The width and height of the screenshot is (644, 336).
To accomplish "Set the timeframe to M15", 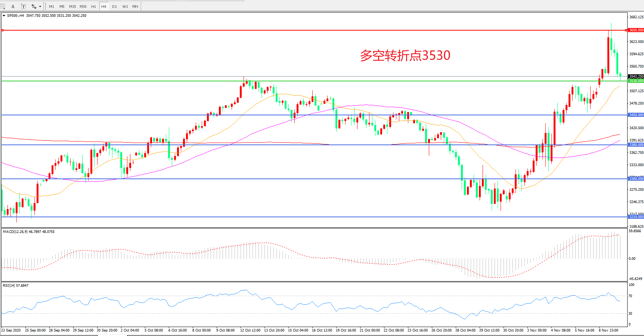I will 72,6.
